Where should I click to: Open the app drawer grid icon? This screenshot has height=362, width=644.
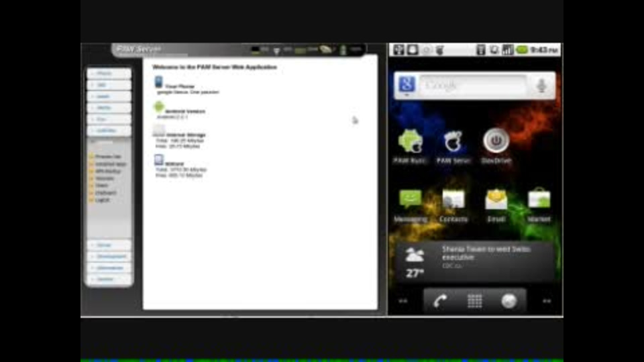tap(474, 301)
